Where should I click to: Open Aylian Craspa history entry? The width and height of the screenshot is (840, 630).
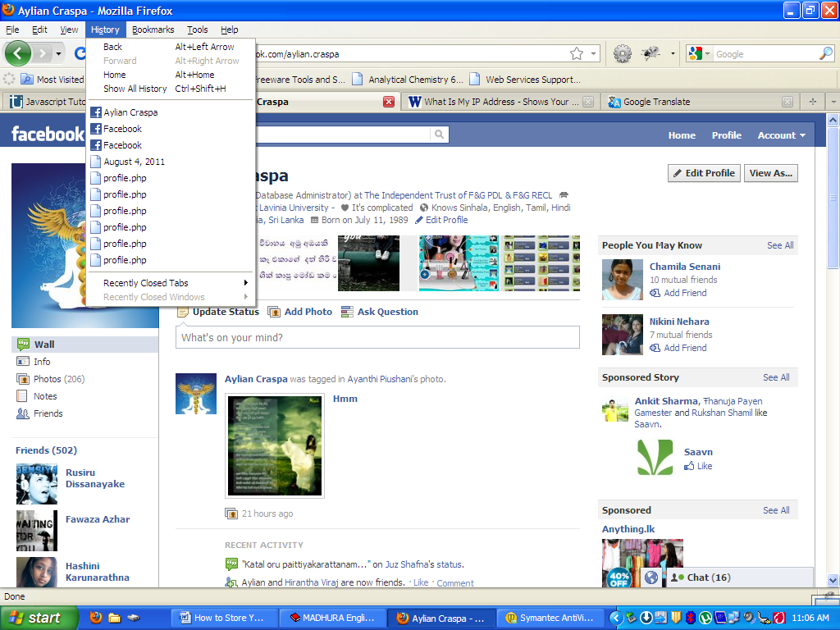(171, 112)
